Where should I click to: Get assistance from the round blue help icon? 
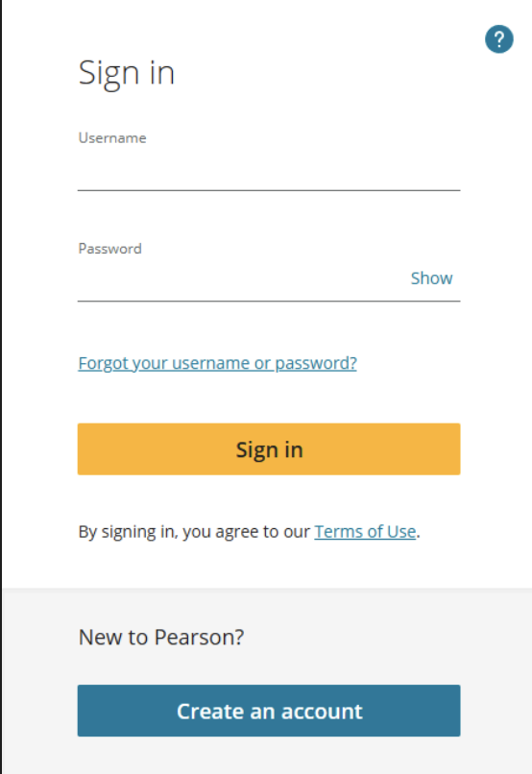[x=499, y=39]
